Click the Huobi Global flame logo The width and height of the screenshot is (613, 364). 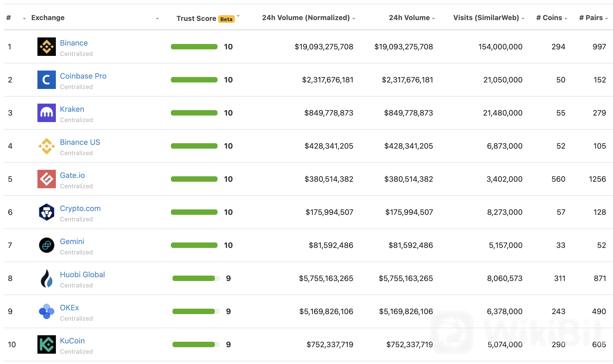coord(47,278)
